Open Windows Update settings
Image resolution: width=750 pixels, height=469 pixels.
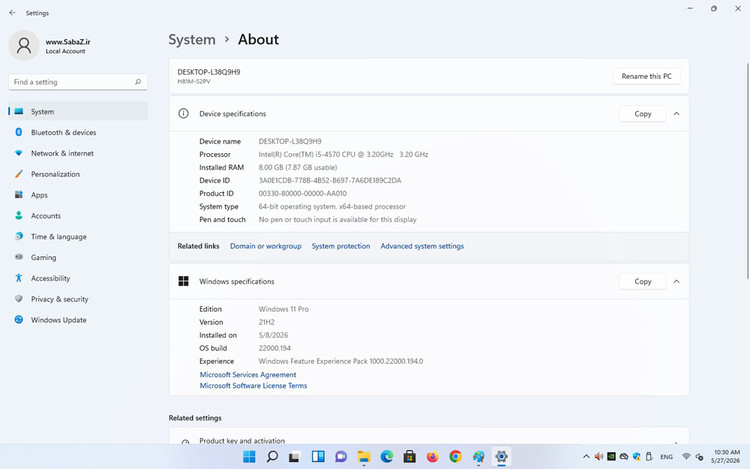pos(78,320)
